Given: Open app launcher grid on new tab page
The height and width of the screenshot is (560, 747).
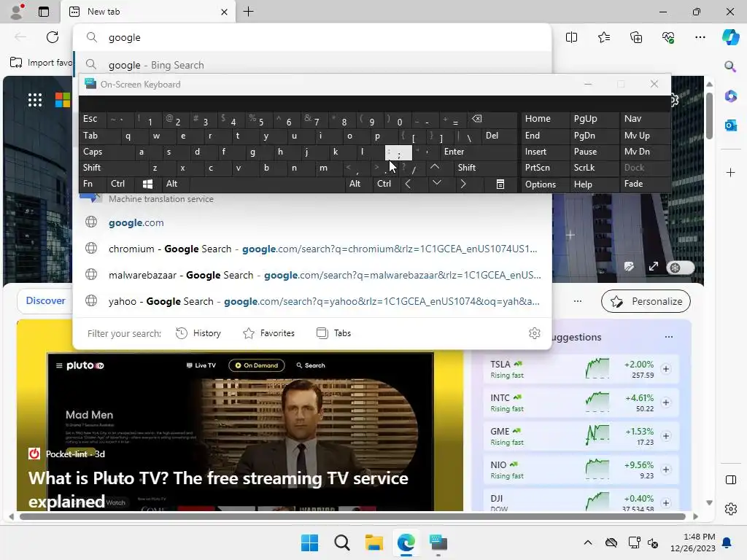Looking at the screenshot, I should pyautogui.click(x=35, y=100).
